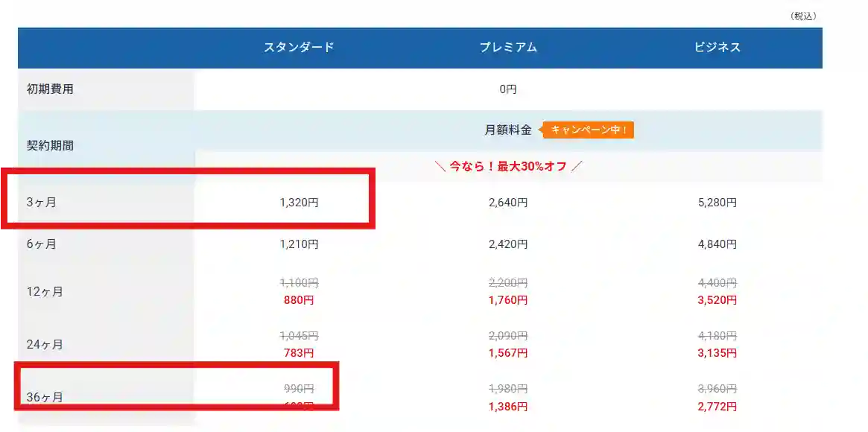Select the 12ヶ月 contract period row label
The width and height of the screenshot is (868, 432).
pyautogui.click(x=45, y=291)
